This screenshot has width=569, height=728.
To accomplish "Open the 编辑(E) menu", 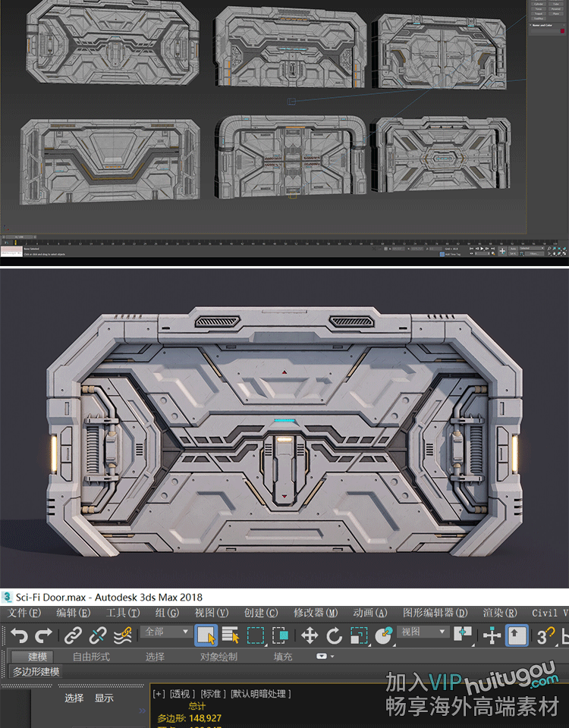I will point(74,613).
